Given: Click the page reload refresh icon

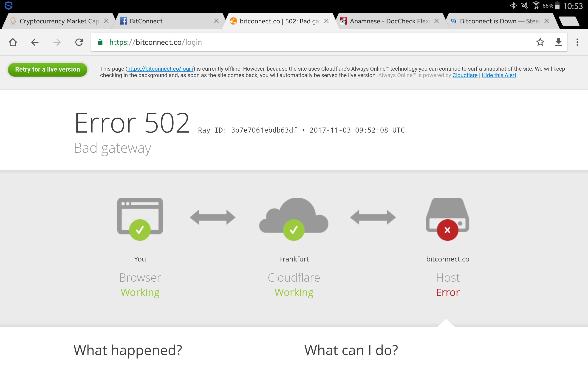Looking at the screenshot, I should click(x=79, y=42).
